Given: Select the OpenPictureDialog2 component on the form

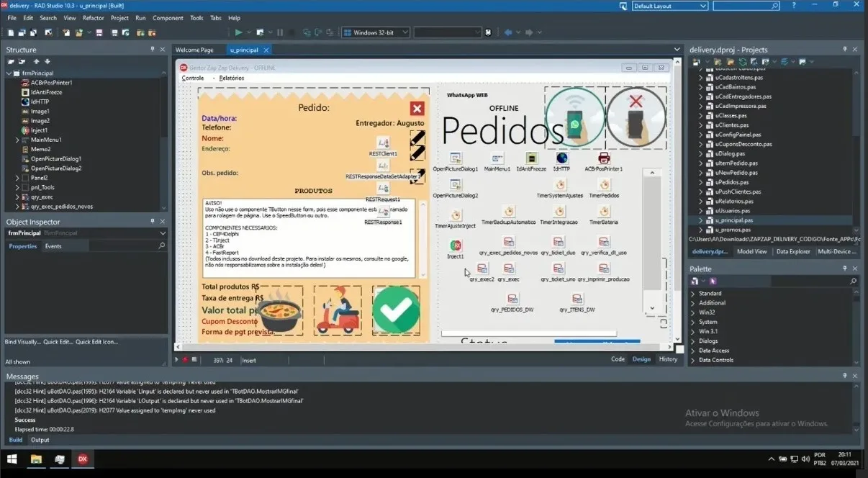Looking at the screenshot, I should tap(456, 184).
